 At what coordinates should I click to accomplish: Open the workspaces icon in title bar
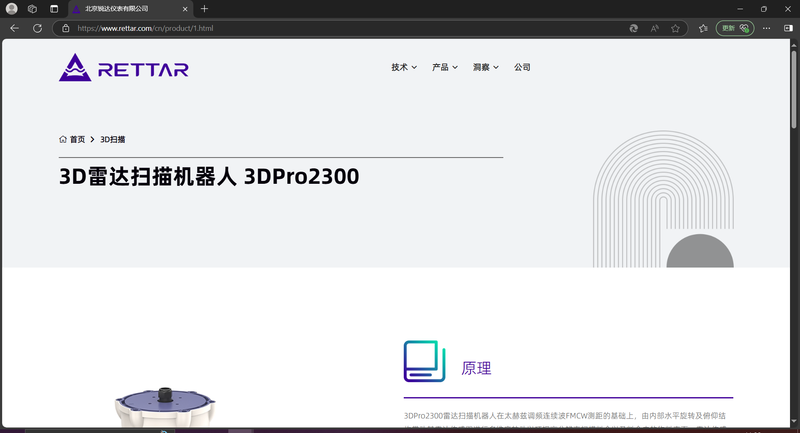(32, 9)
